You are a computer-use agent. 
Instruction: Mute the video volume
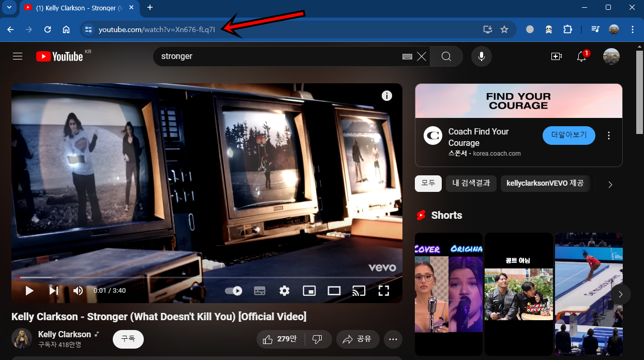(x=78, y=291)
